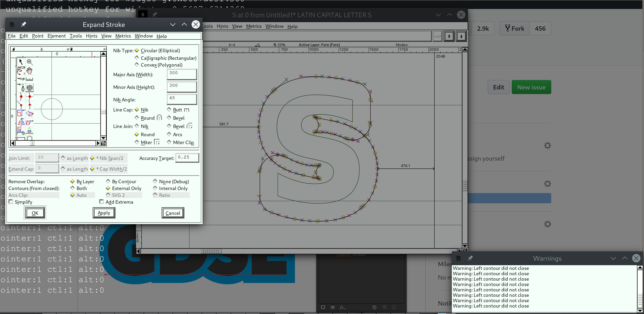Viewport: 644px width, 314px height.
Task: Select the magnify tool
Action: 30,62
